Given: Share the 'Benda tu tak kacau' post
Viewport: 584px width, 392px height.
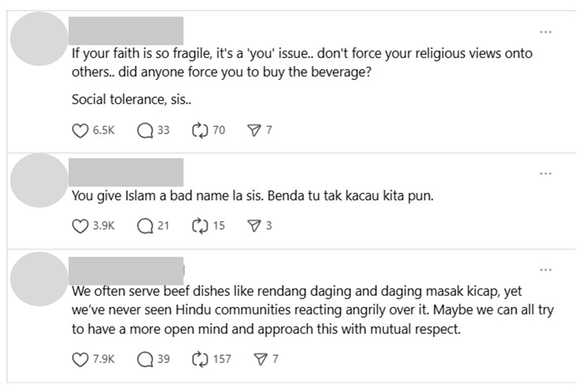Looking at the screenshot, I should pyautogui.click(x=254, y=226).
